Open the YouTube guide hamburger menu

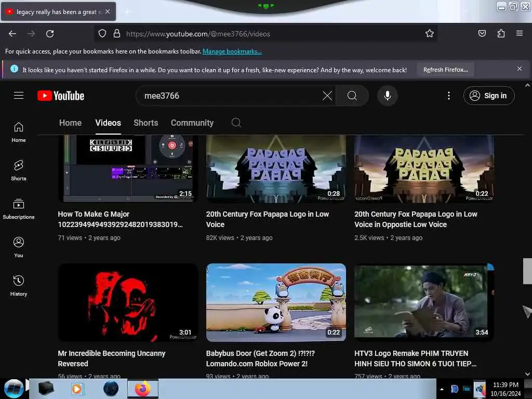(x=19, y=96)
